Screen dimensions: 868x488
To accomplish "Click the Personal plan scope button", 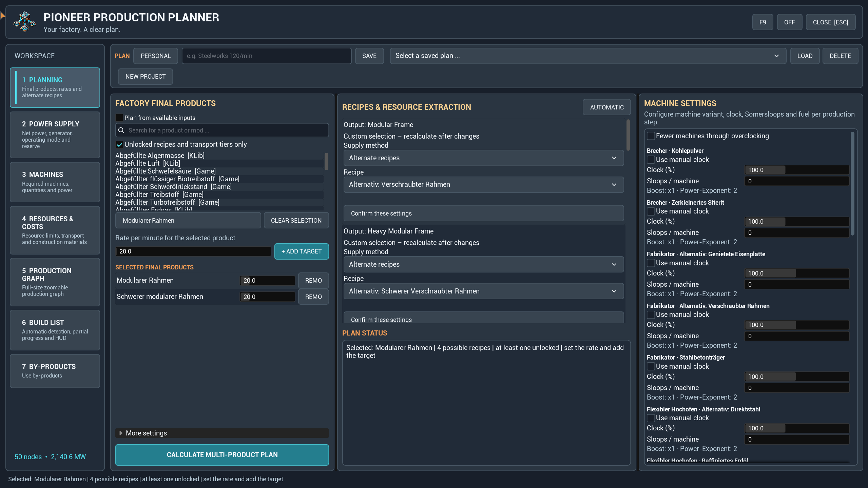I will click(156, 56).
